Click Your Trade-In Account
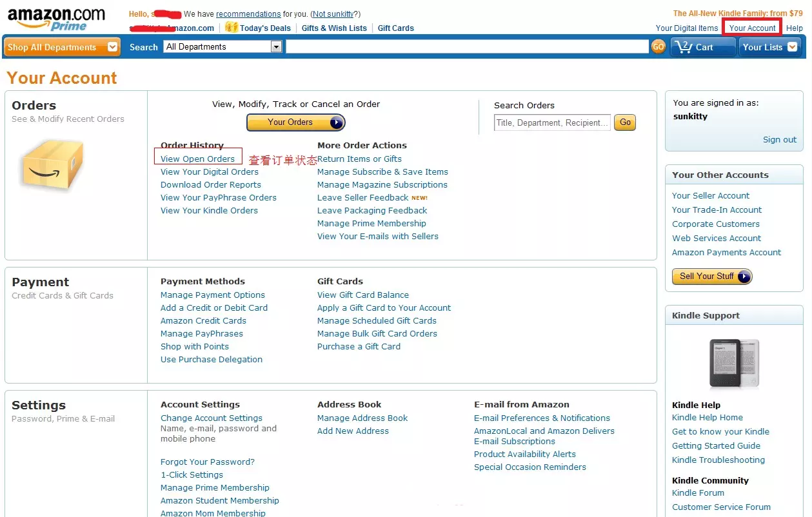This screenshot has width=812, height=517. click(x=717, y=210)
